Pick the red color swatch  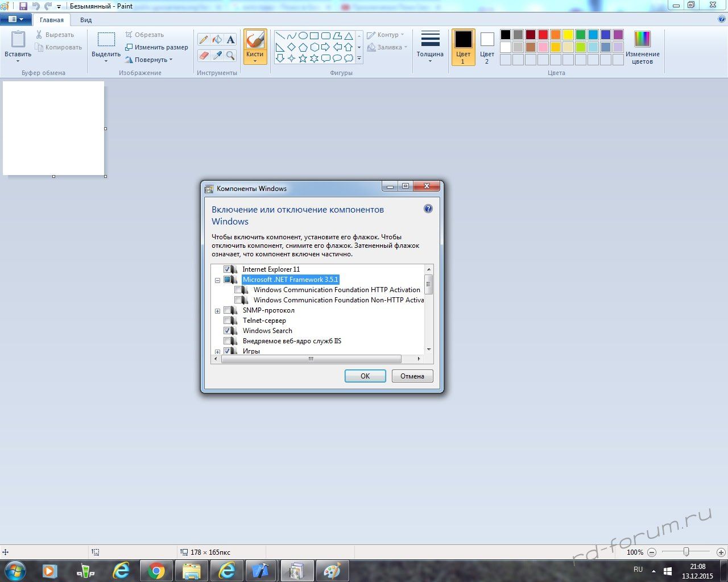click(543, 35)
